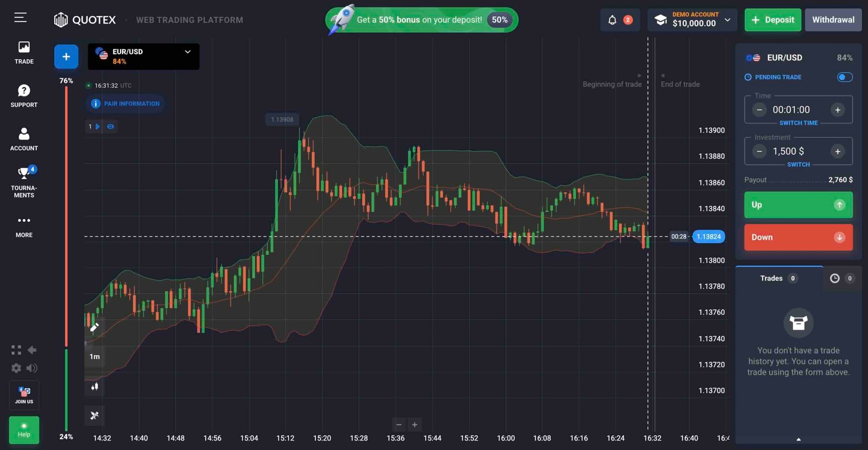Select the Trades tab
The image size is (868, 450).
click(779, 279)
